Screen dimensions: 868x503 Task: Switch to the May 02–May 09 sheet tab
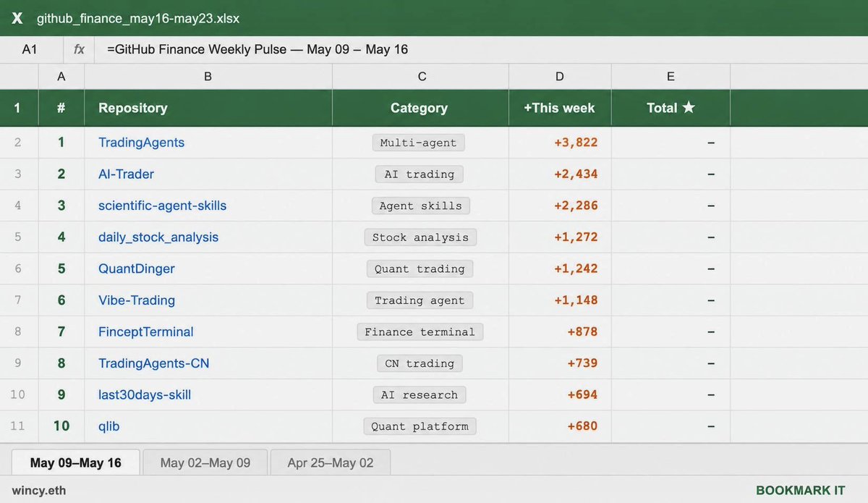205,462
